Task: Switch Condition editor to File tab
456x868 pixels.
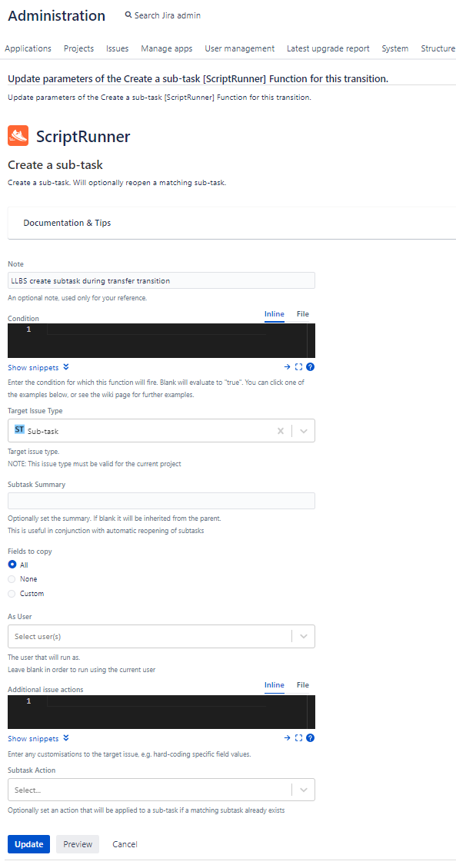Action: coord(302,314)
